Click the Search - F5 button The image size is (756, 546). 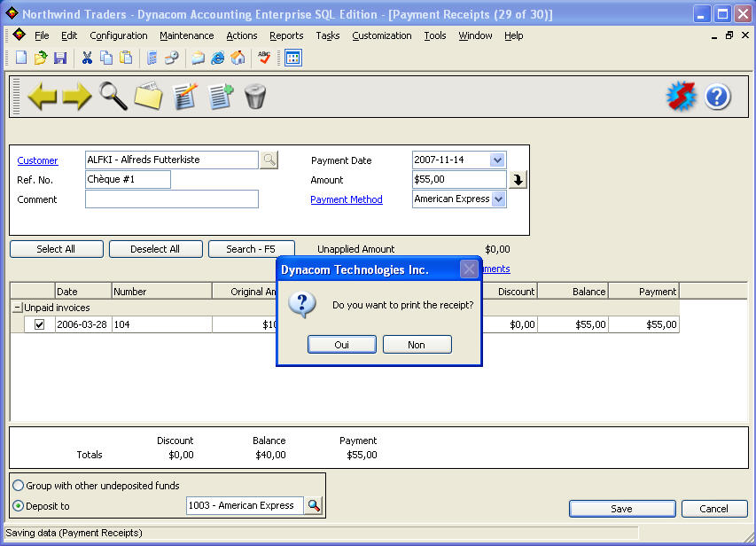(251, 249)
